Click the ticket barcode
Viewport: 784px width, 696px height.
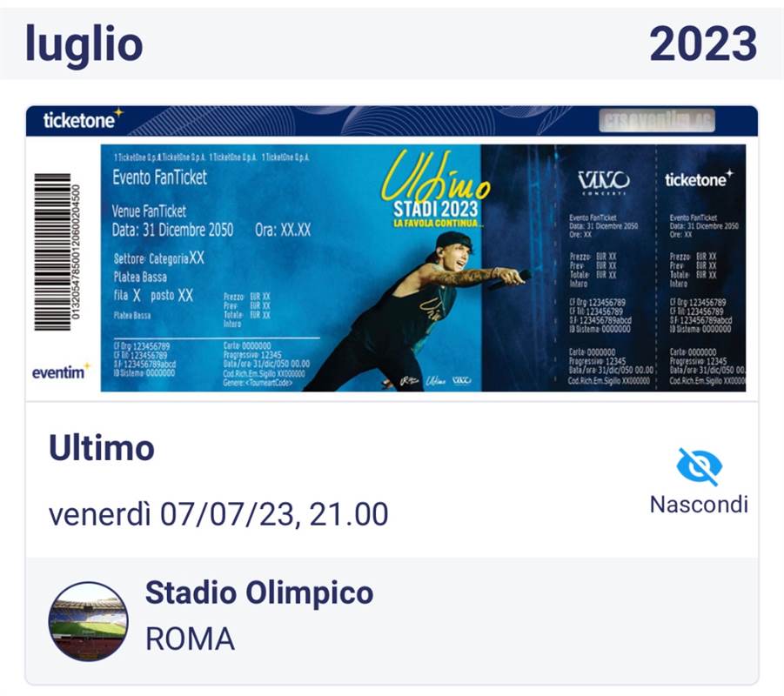57,251
